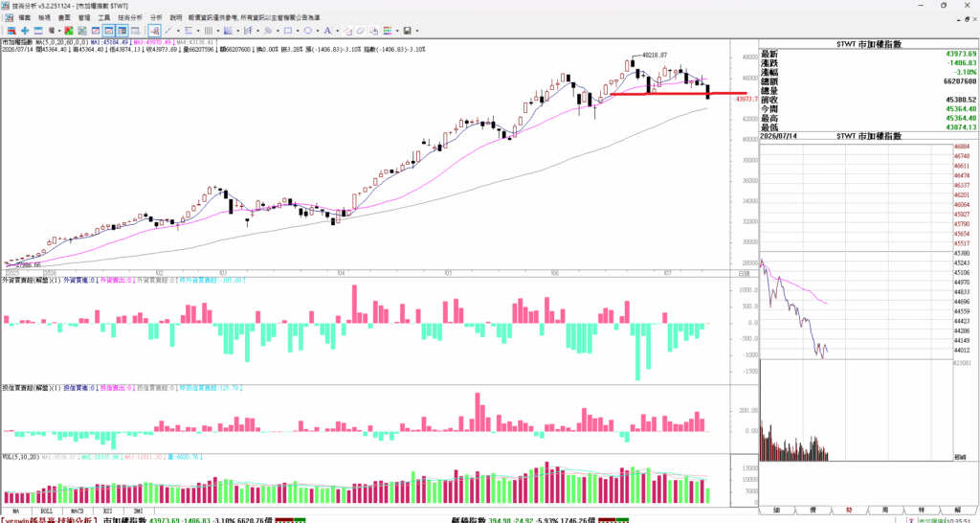
Task: Click the line-style edit toolbar icon
Action: [x=346, y=30]
